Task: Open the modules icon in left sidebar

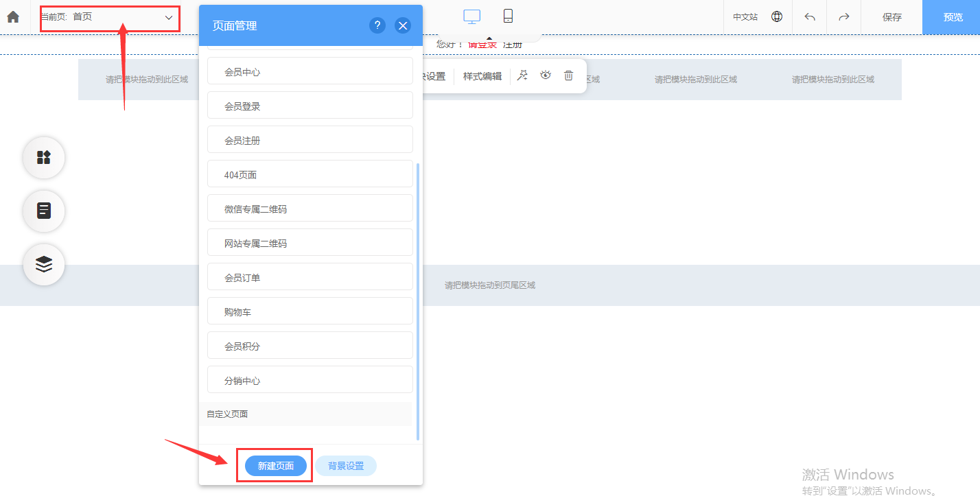Action: point(44,158)
